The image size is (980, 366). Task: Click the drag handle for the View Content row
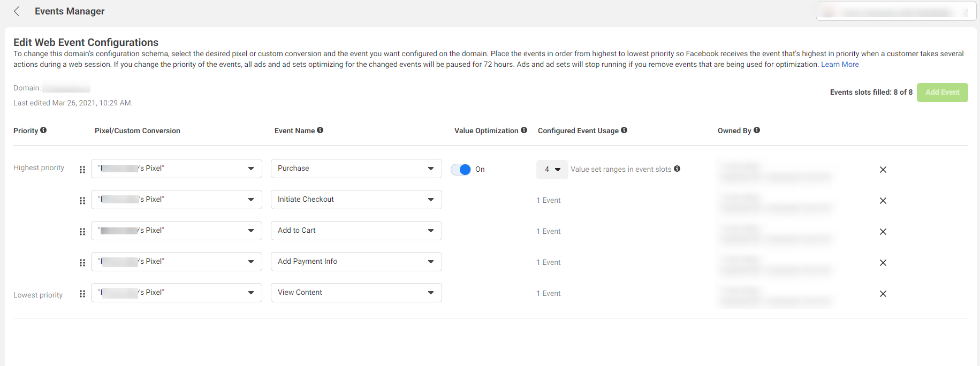82,294
